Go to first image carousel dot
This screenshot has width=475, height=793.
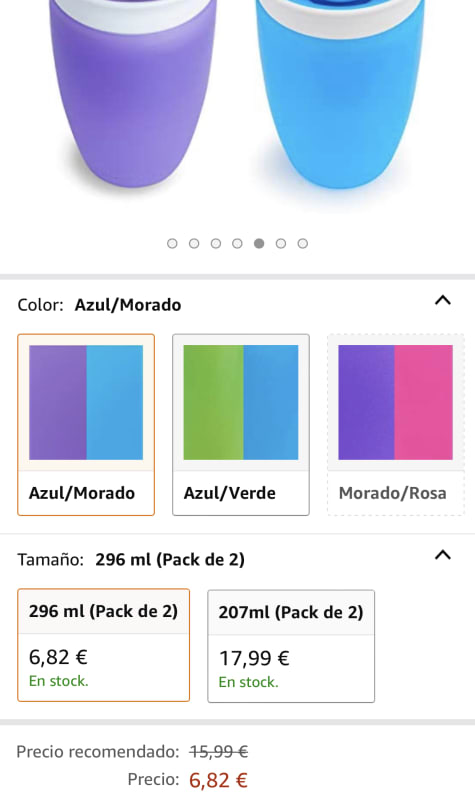[172, 244]
